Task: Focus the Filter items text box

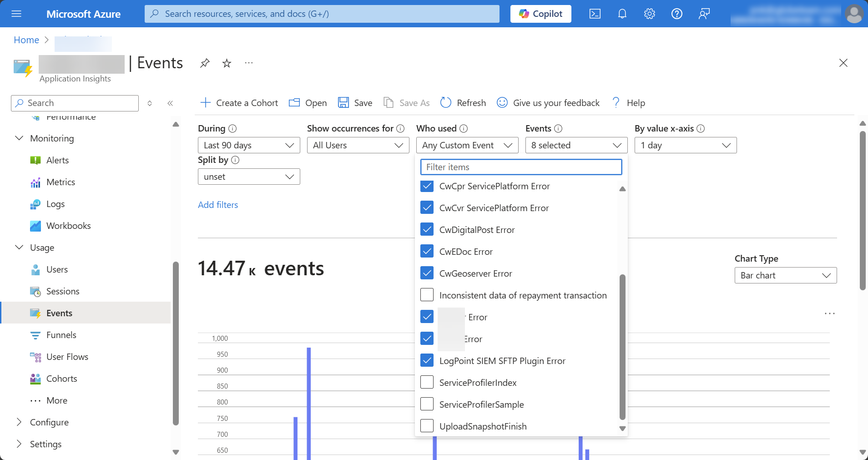Action: tap(521, 167)
